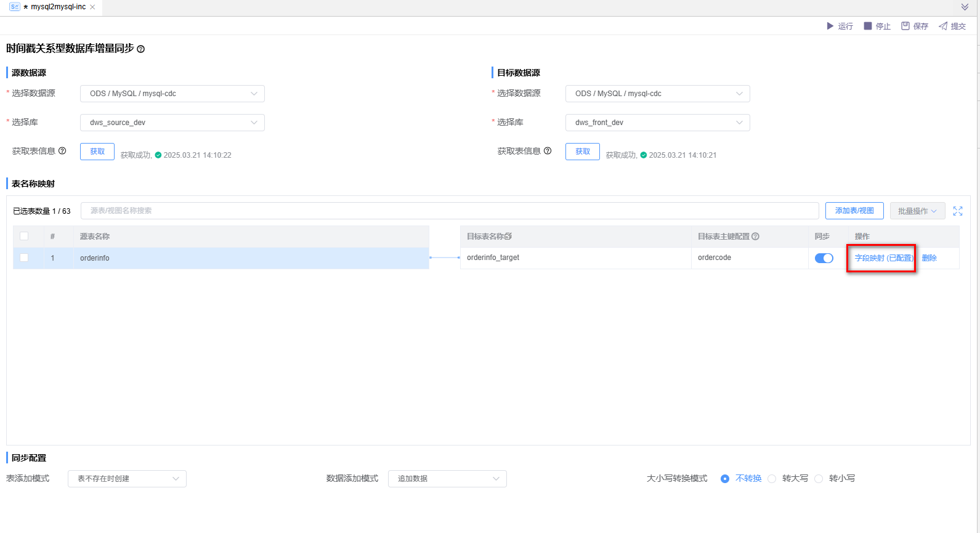Close the mysql2mysql-inc tab

point(92,7)
